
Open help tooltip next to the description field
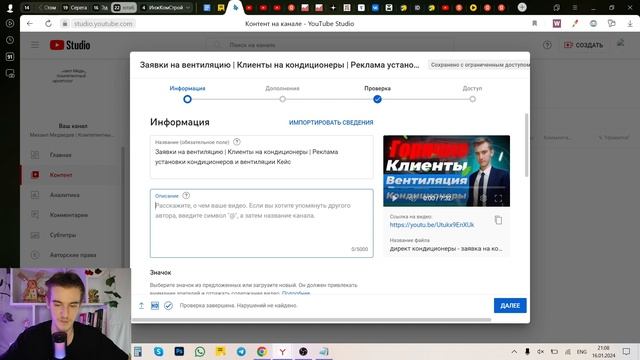(x=186, y=196)
